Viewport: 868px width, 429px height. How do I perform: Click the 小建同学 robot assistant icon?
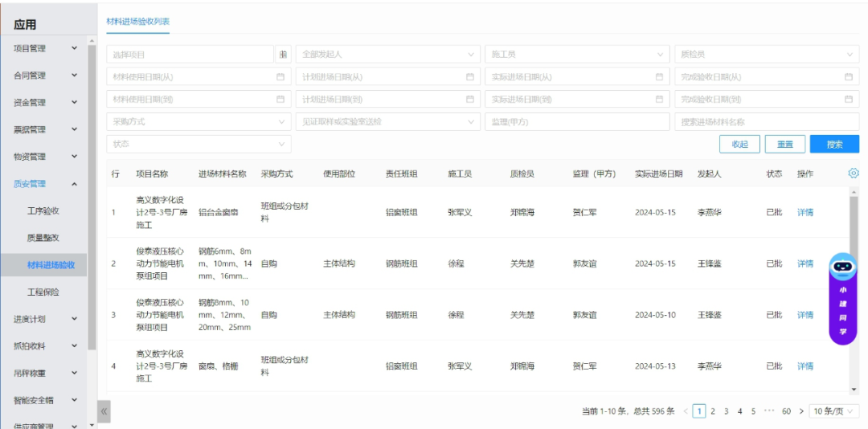tap(842, 266)
